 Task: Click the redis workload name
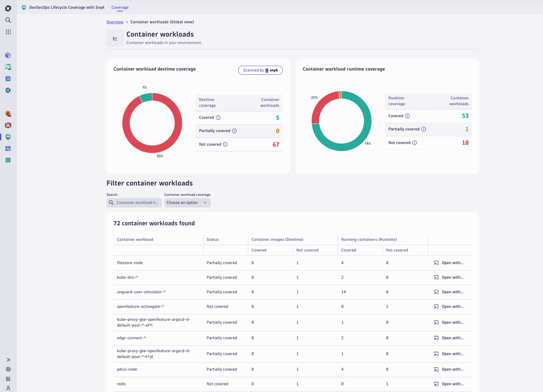121,384
